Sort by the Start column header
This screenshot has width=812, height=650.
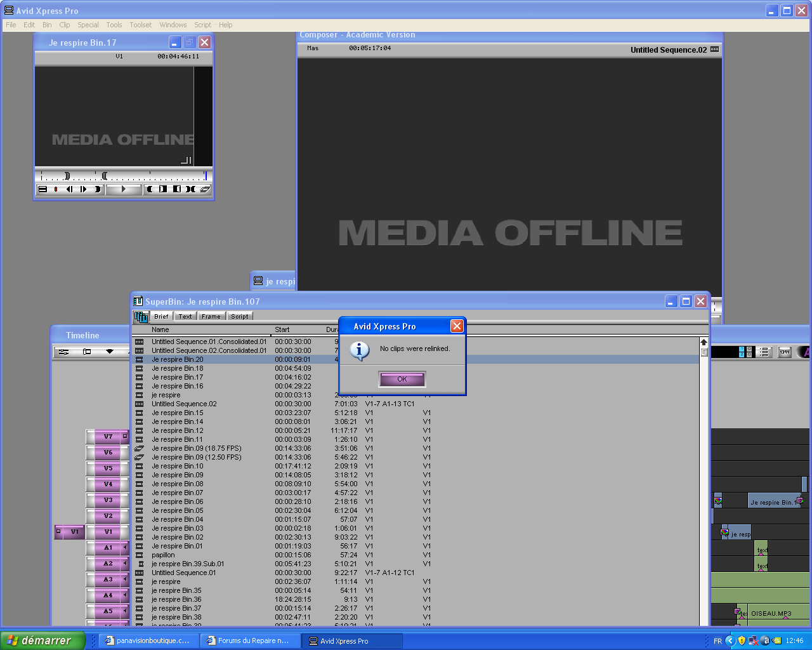[x=282, y=329]
